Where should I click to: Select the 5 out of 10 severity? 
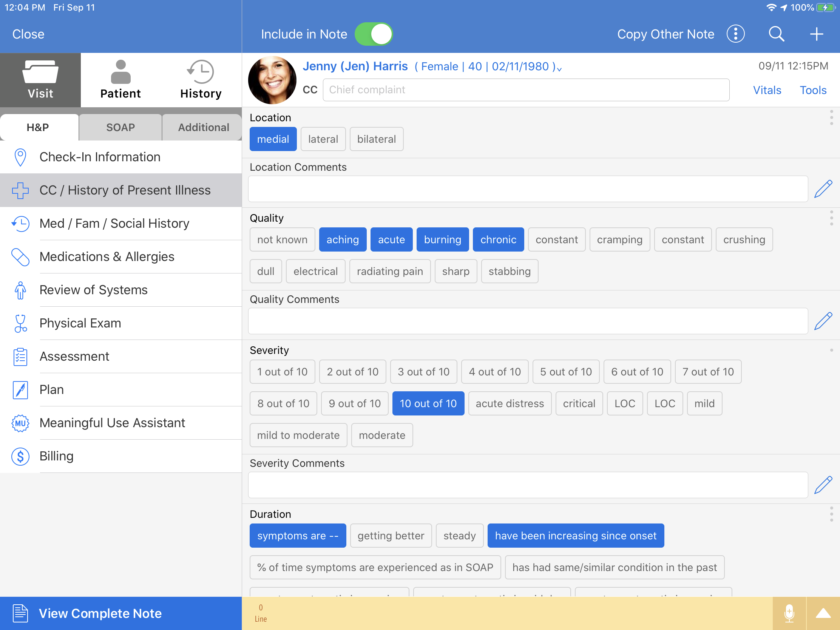566,371
